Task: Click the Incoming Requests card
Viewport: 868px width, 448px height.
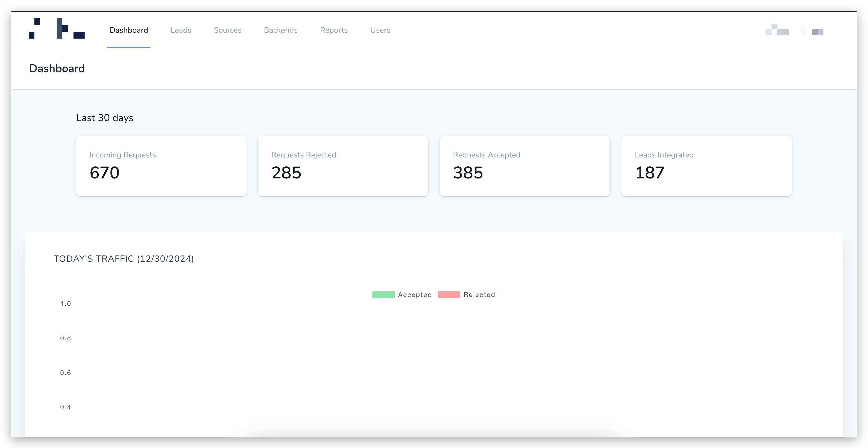Action: click(x=161, y=166)
